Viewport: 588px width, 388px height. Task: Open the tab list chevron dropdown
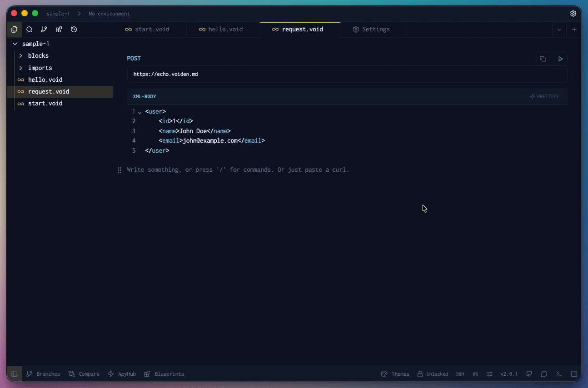[x=559, y=30]
